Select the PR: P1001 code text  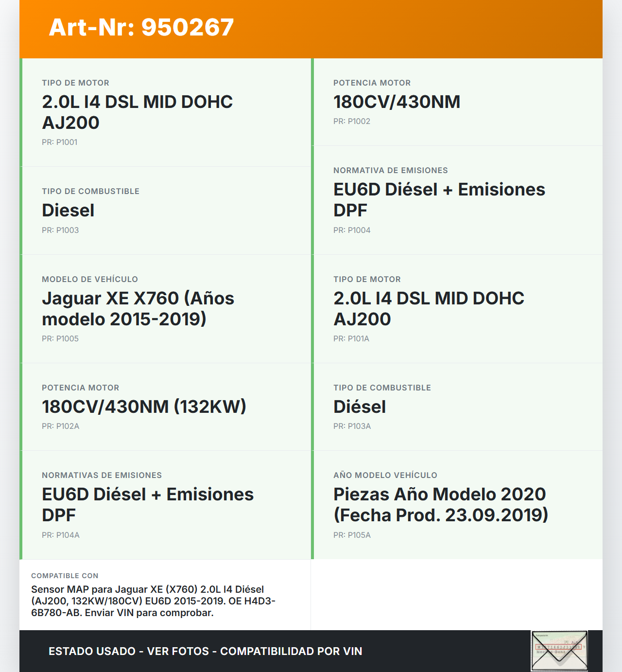pos(60,142)
